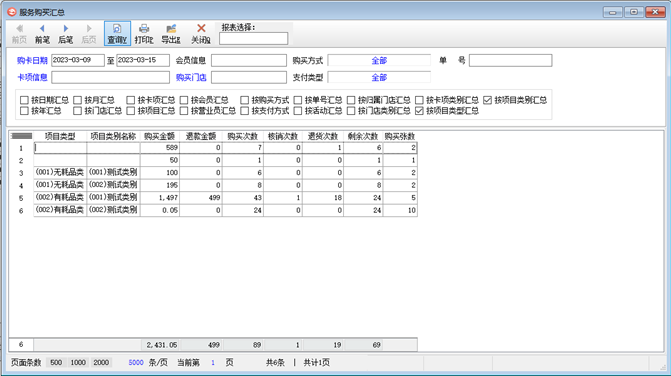The width and height of the screenshot is (671, 376).
Task: Enable 按月汇总 checkbox
Action: [77, 100]
